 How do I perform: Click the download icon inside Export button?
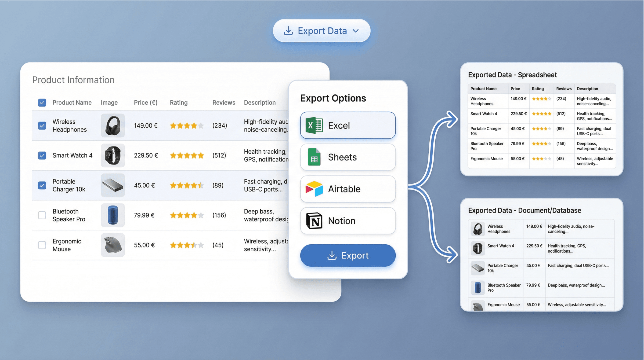[332, 255]
